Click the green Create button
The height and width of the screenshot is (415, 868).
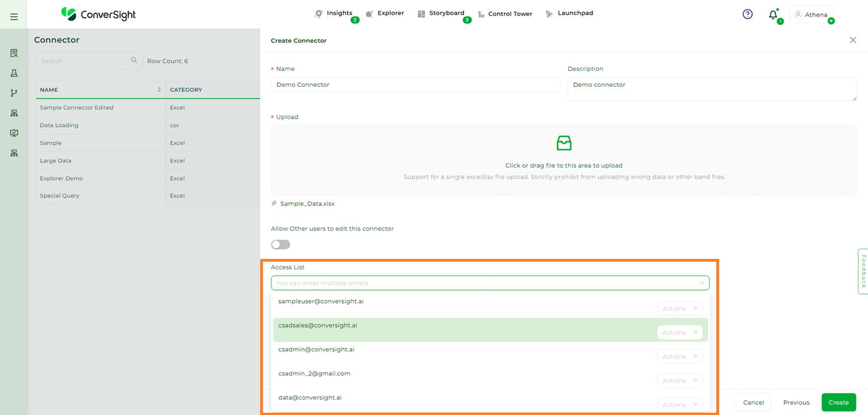tap(838, 403)
